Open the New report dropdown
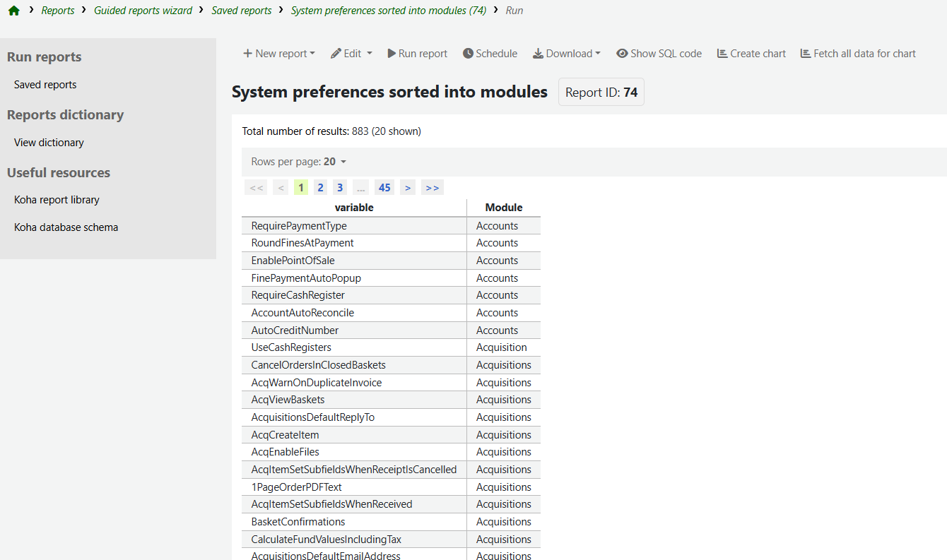 pos(278,54)
